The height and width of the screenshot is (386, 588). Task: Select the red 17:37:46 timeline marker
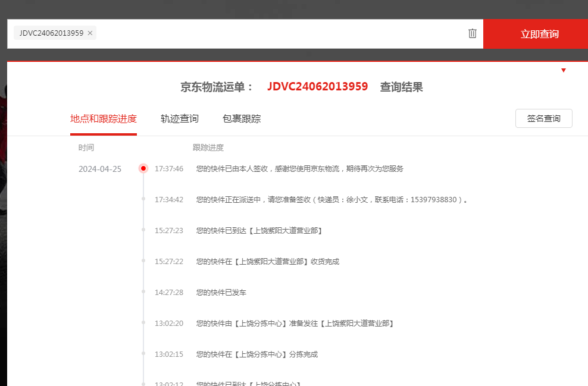click(x=143, y=168)
